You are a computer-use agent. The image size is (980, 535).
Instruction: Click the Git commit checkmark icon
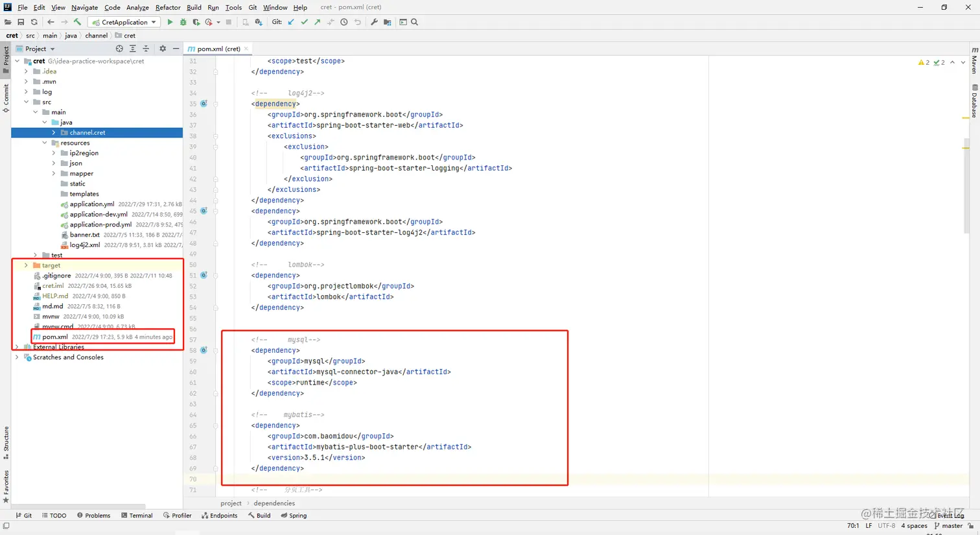(304, 22)
